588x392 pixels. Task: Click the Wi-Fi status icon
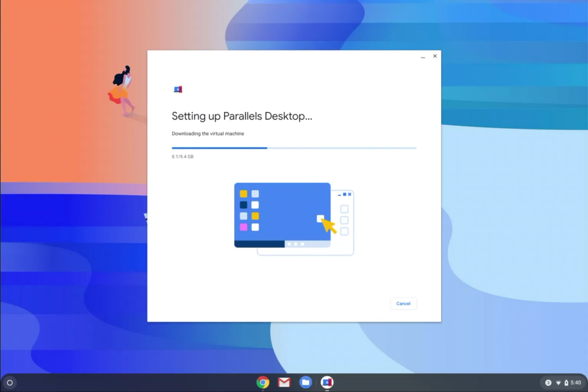[x=558, y=383]
